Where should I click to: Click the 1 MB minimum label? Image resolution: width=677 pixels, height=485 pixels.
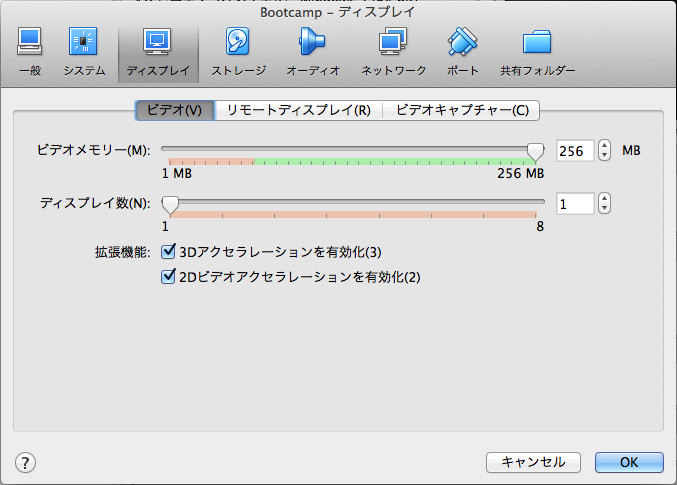click(x=177, y=174)
